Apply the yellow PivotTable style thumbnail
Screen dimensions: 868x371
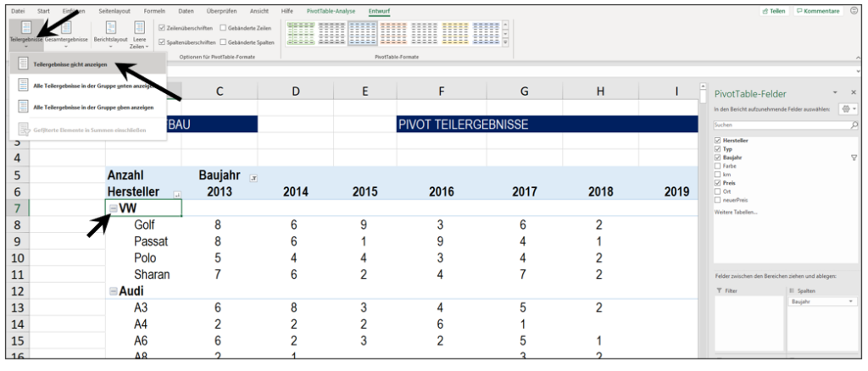click(454, 34)
